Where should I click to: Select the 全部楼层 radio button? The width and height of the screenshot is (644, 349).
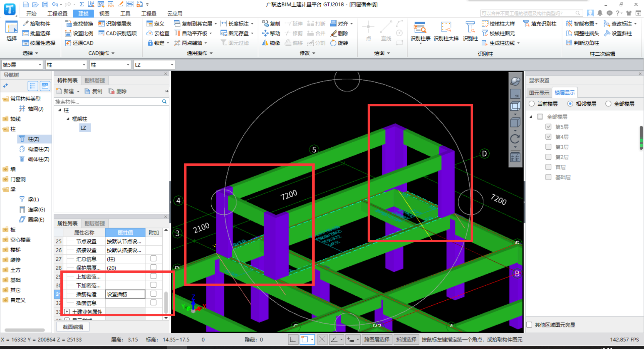608,104
